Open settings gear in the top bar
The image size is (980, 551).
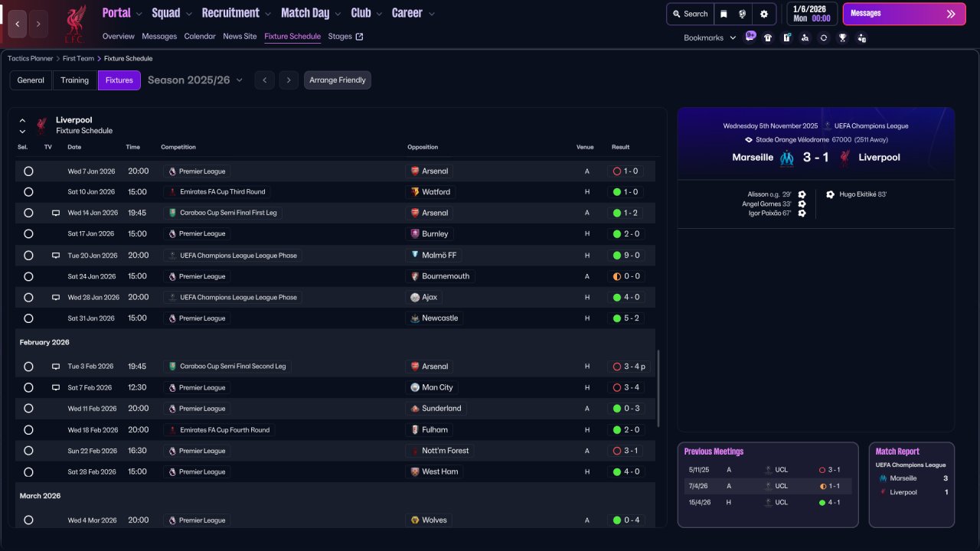coord(764,14)
